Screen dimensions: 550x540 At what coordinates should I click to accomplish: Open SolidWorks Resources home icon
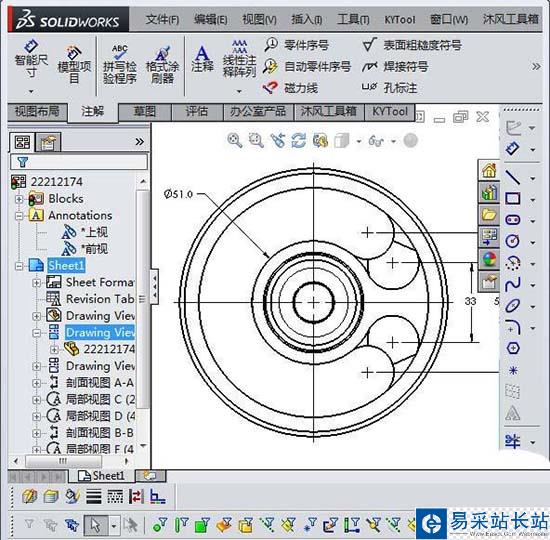(x=489, y=171)
